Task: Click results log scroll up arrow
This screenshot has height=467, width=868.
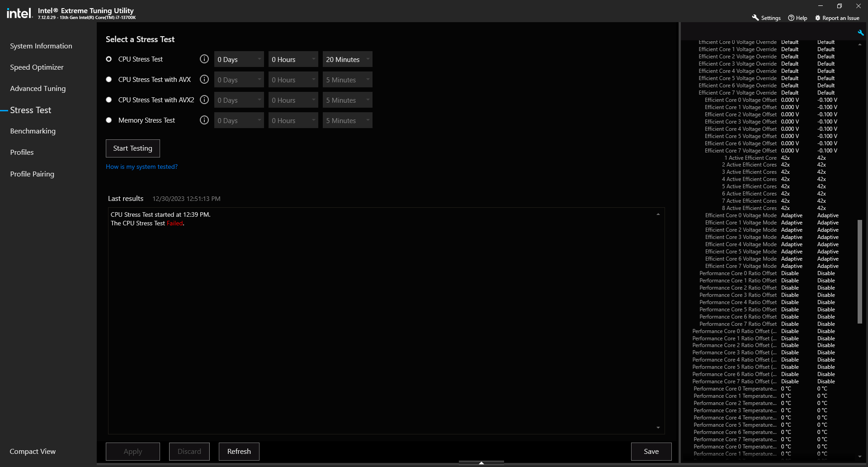Action: point(658,214)
